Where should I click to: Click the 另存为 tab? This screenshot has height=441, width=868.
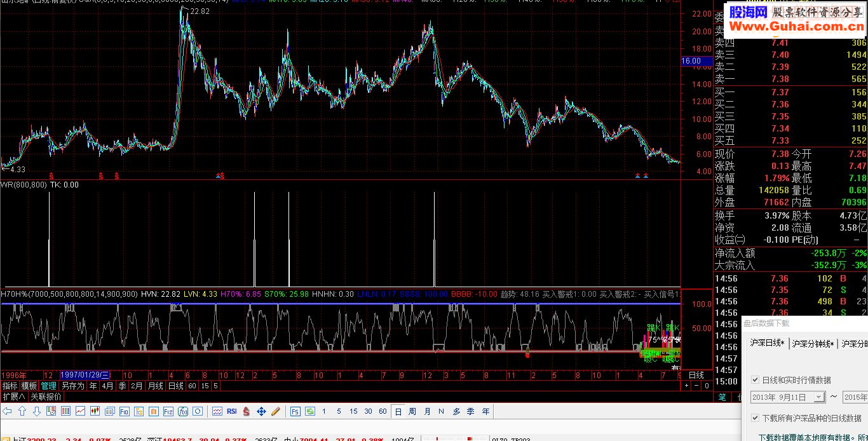[72, 386]
